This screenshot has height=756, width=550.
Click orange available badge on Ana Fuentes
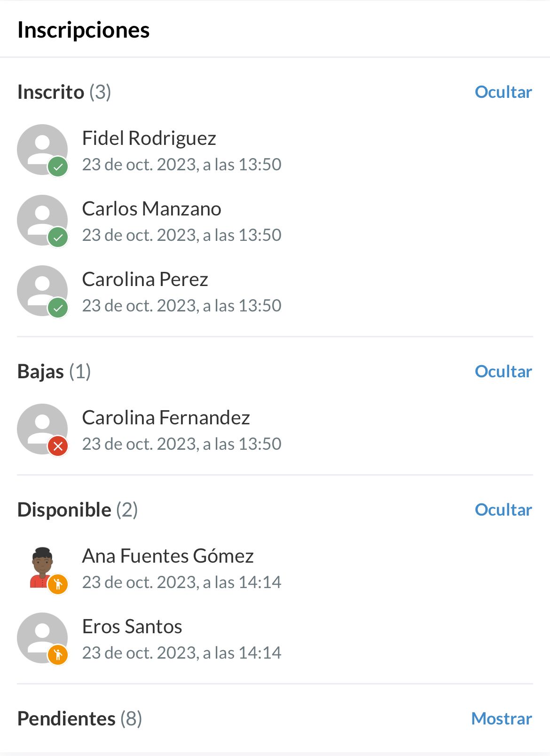click(58, 584)
